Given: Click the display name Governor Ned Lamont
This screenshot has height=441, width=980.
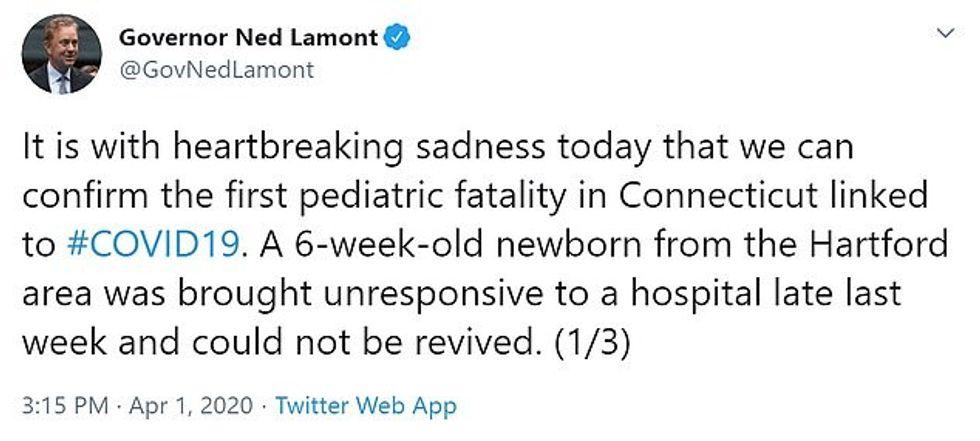Looking at the screenshot, I should point(249,39).
